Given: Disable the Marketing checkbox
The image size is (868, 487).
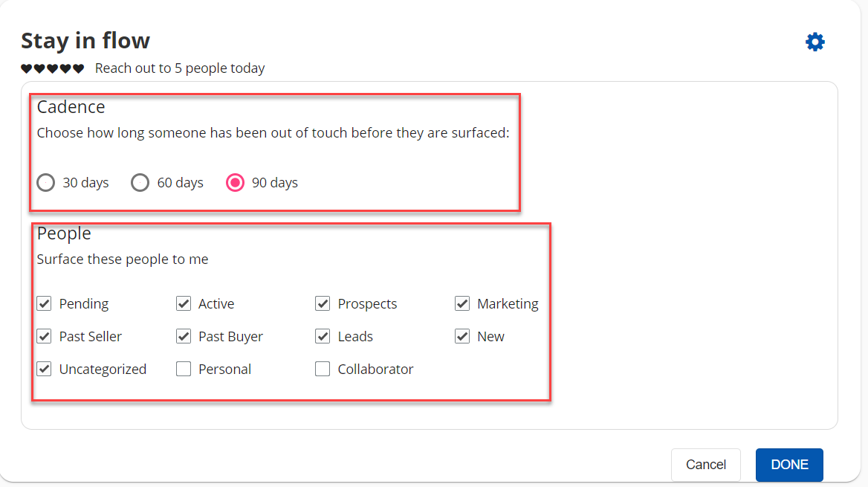Looking at the screenshot, I should 462,303.
